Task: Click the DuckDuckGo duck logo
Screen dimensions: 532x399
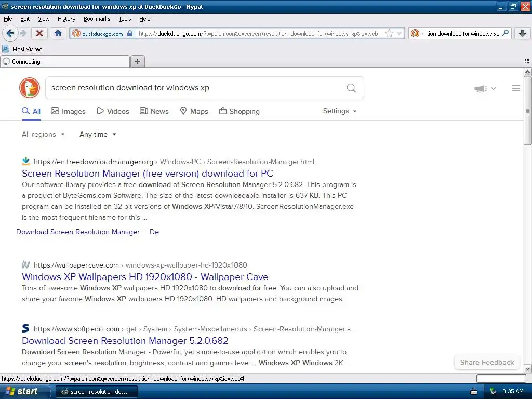Action: pos(30,88)
